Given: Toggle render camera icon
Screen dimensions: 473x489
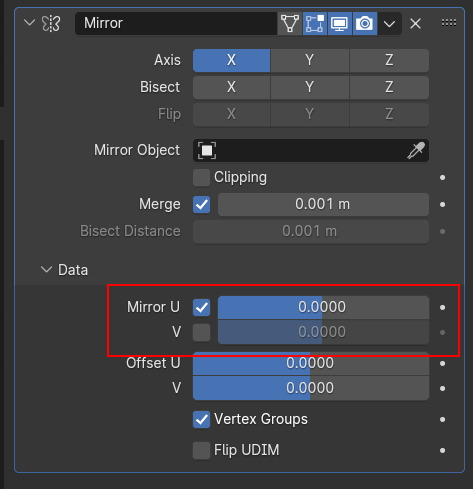Looking at the screenshot, I should coord(365,23).
